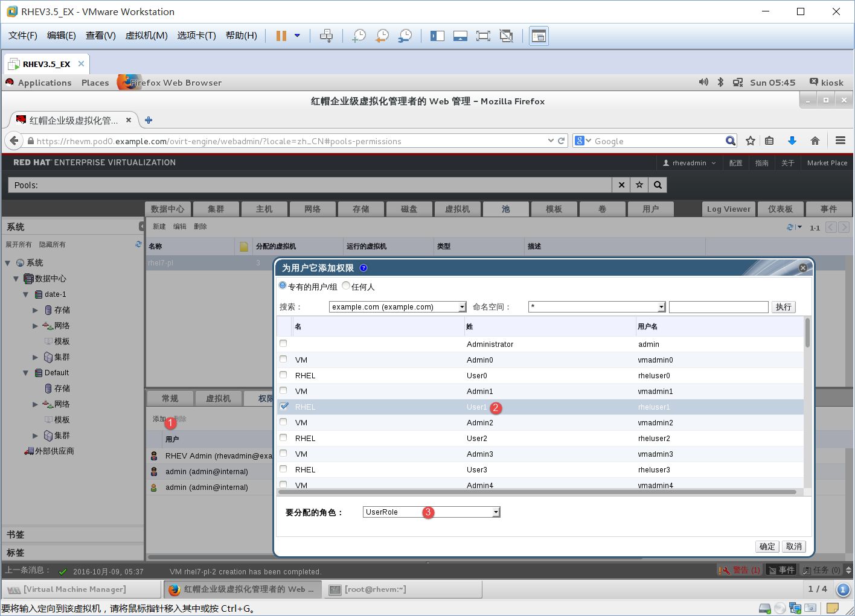
Task: Check the rheluser2 row checkbox
Action: 283,437
